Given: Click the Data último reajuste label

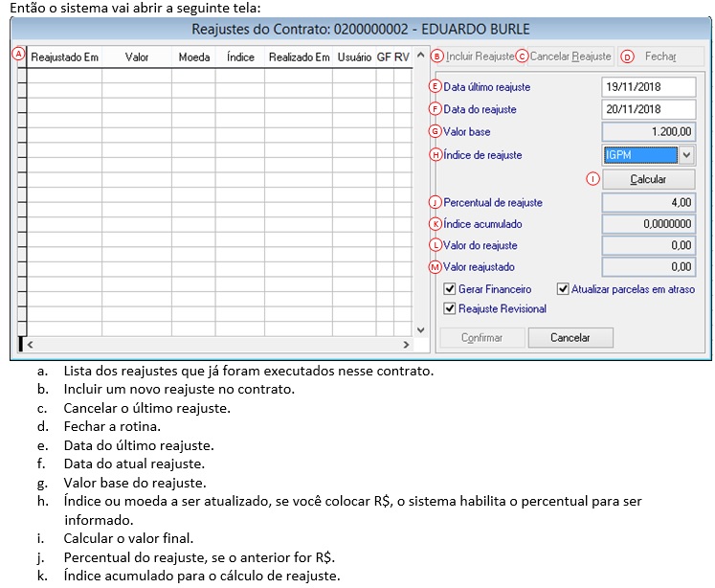Looking at the screenshot, I should pos(487,87).
